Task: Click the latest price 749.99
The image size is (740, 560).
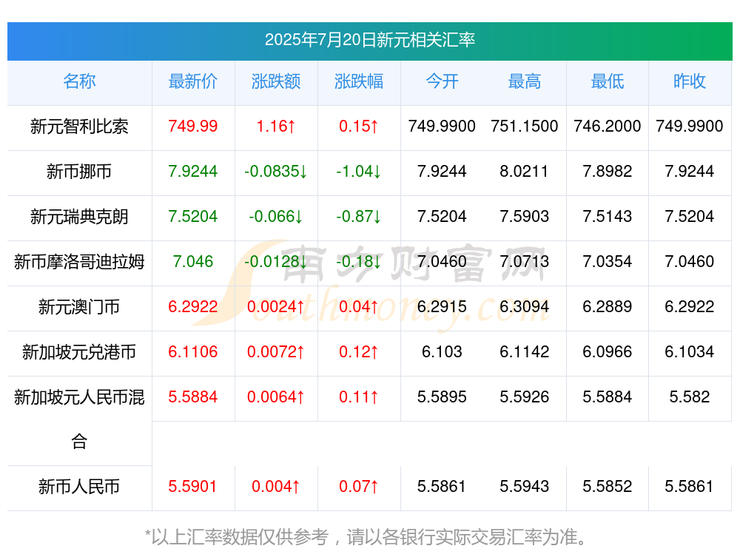Action: 193,126
